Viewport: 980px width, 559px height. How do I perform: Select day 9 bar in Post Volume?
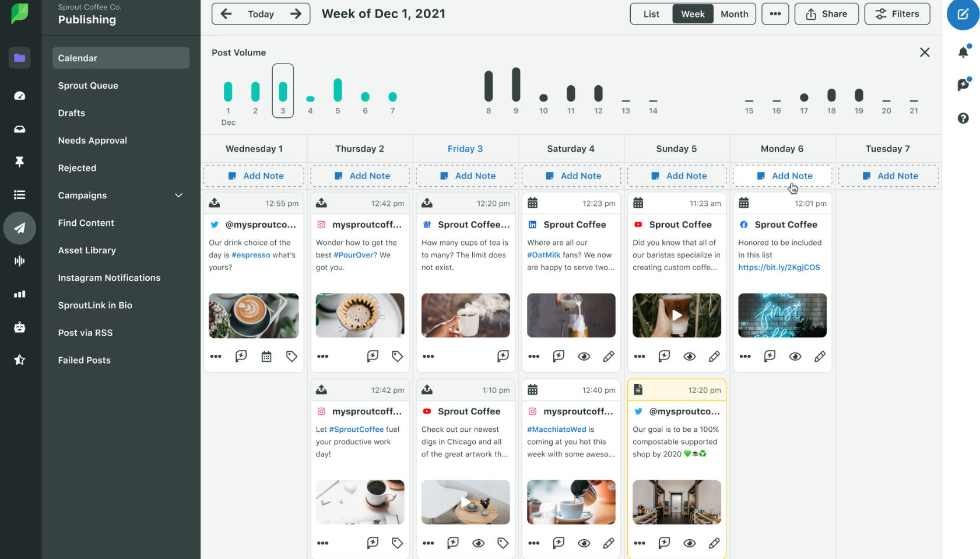tap(516, 85)
